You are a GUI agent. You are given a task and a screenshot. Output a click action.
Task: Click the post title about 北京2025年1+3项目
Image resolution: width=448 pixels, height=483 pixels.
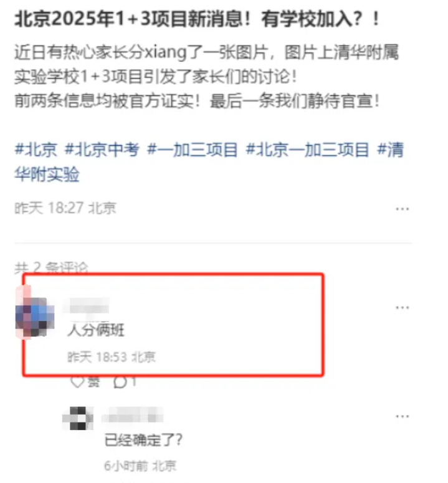(197, 19)
